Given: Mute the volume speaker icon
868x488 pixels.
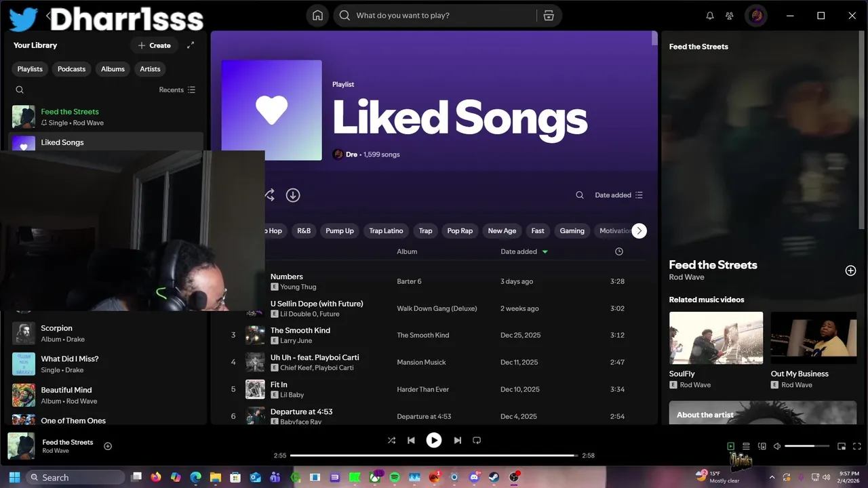Looking at the screenshot, I should coord(777,446).
